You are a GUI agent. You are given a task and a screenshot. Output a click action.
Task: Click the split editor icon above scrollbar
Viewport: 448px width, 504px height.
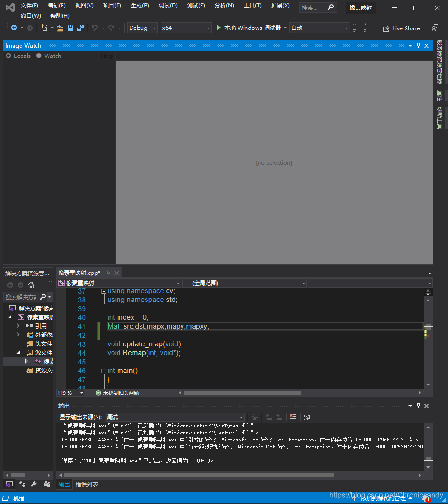[x=428, y=292]
